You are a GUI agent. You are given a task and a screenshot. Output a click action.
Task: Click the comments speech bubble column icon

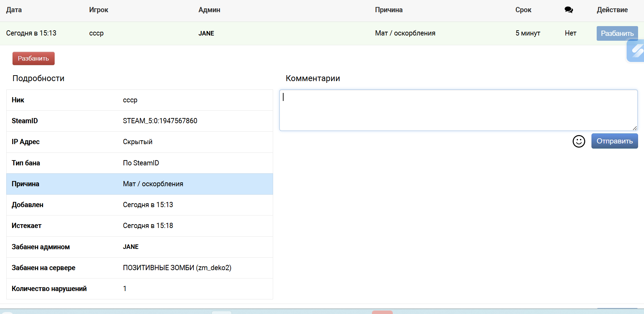tap(569, 10)
